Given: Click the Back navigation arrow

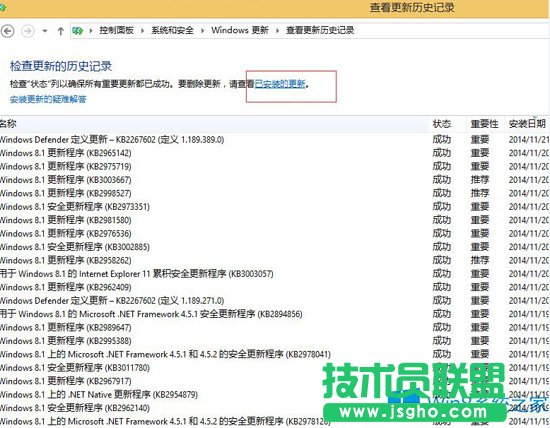Looking at the screenshot, I should [7, 31].
